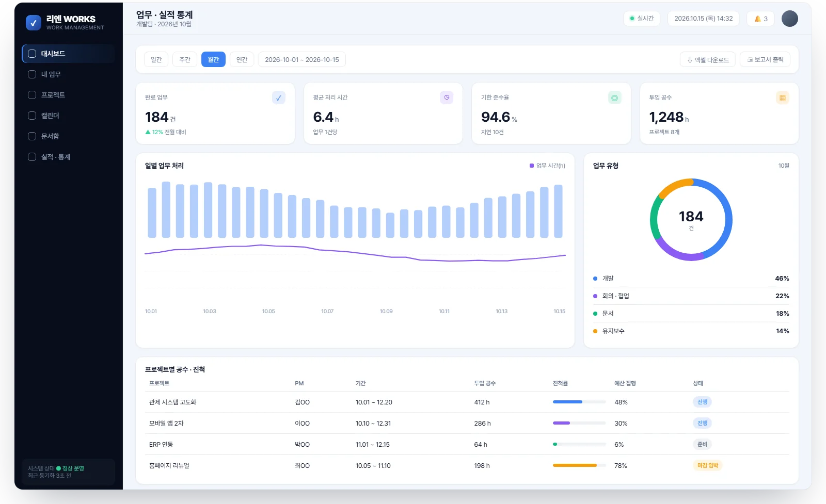Image resolution: width=826 pixels, height=504 pixels.
Task: Click the 개발 blue legend dot
Action: [595, 279]
